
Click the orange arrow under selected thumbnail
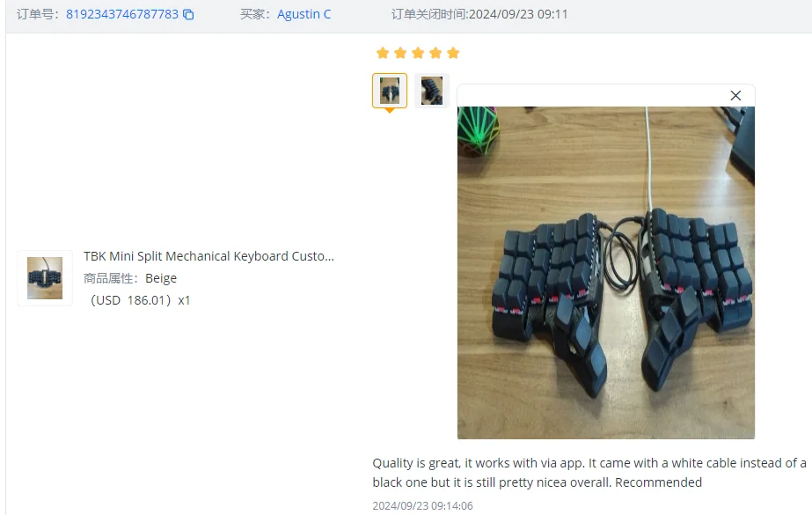pyautogui.click(x=390, y=110)
